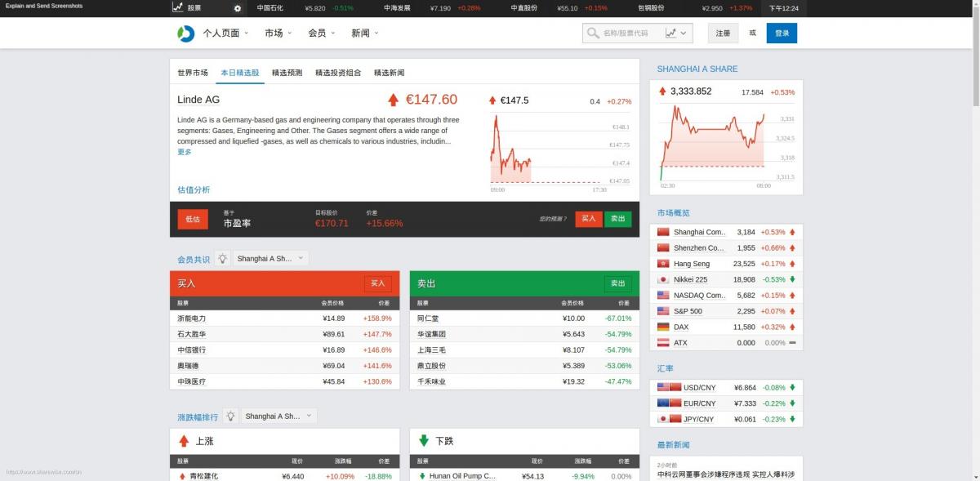Screen dimensions: 980x481
Task: Click the Hong Kong flag beside Hang Seng
Action: pyautogui.click(x=663, y=264)
